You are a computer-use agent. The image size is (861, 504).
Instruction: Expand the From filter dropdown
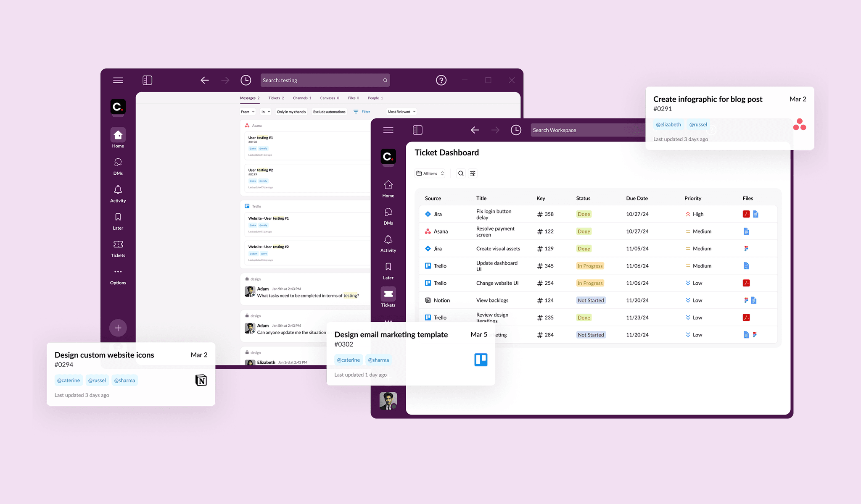[x=247, y=112]
